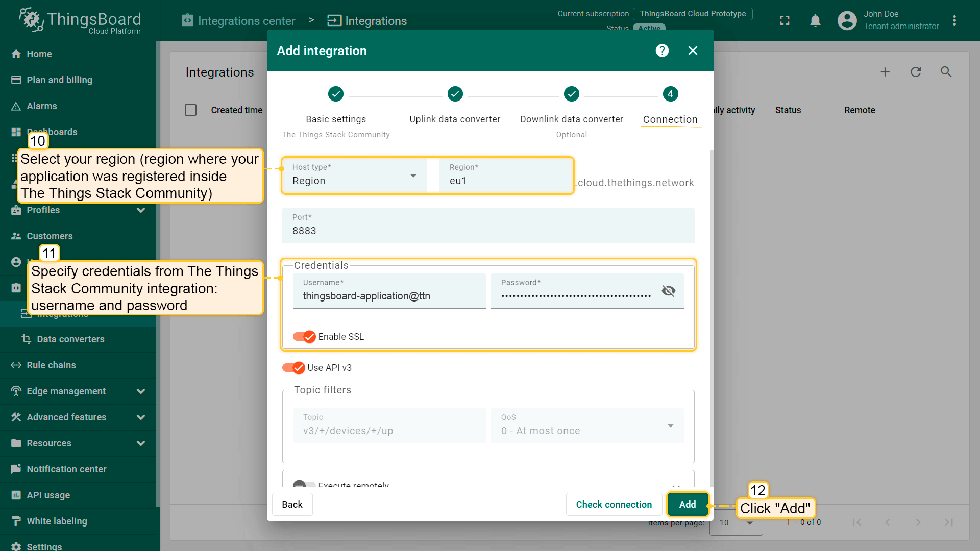
Task: Open Rule chains from sidebar
Action: (51, 365)
